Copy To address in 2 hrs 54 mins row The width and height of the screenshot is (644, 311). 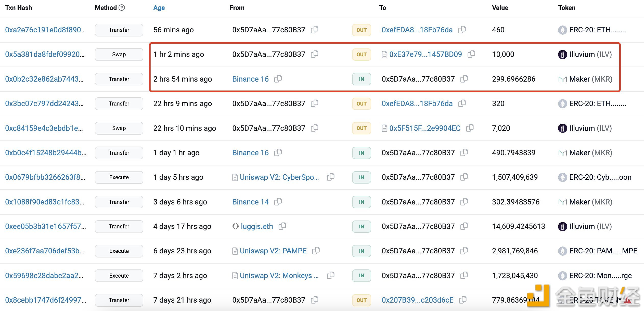[464, 79]
